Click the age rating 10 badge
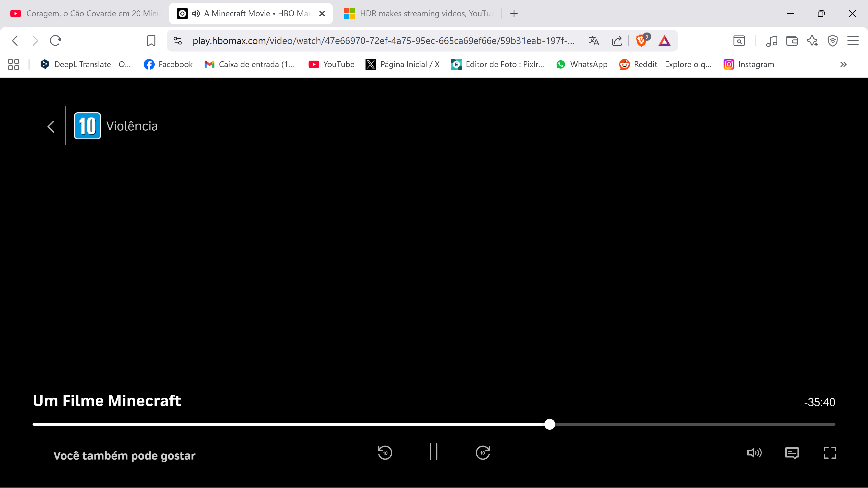This screenshot has height=488, width=868. (x=87, y=126)
